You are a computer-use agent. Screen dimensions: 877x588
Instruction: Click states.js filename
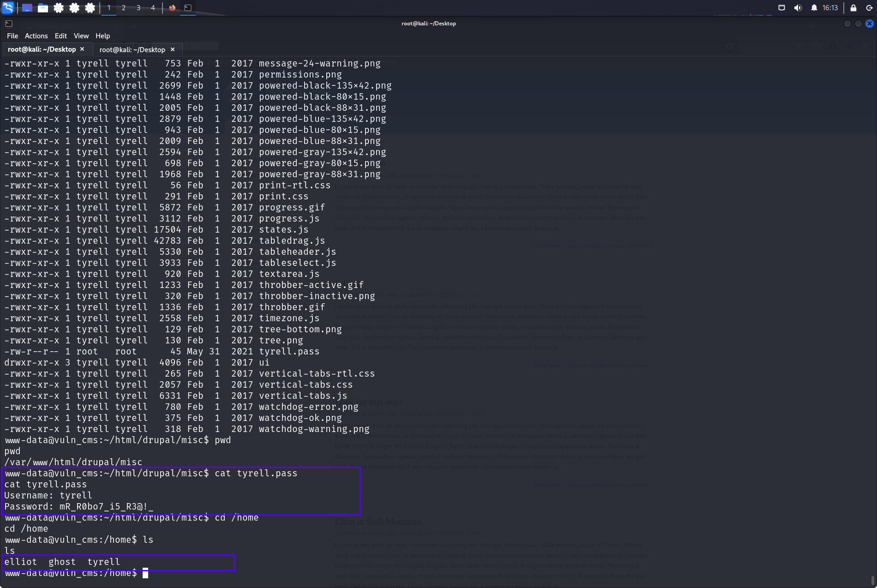(x=283, y=230)
